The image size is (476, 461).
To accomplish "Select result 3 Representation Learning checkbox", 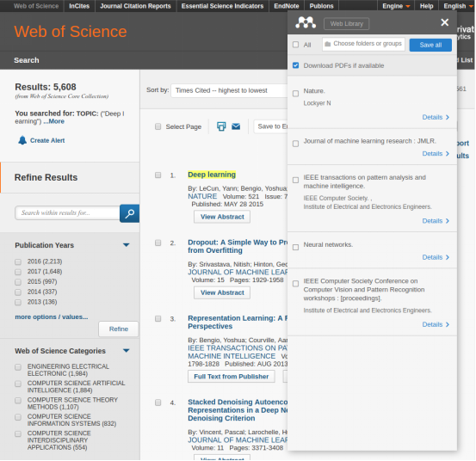I will 158,318.
